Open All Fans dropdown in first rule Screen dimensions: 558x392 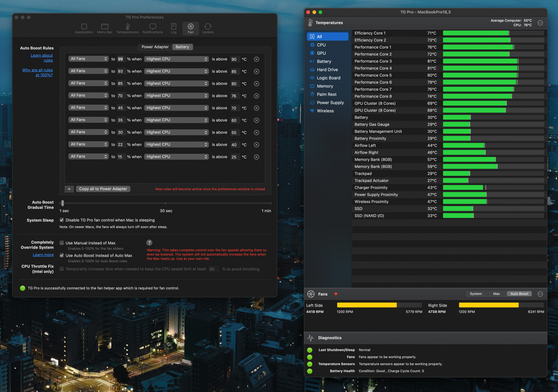pyautogui.click(x=88, y=59)
